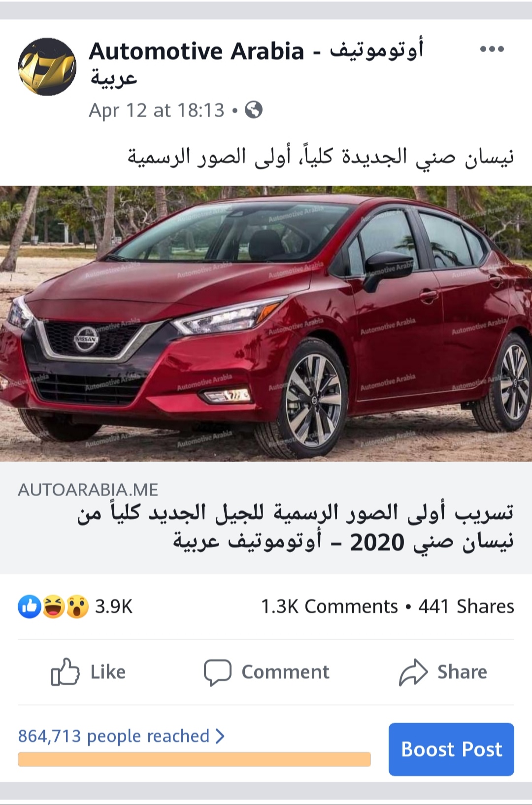
Task: Open the Wow reaction emoji
Action: click(x=77, y=606)
